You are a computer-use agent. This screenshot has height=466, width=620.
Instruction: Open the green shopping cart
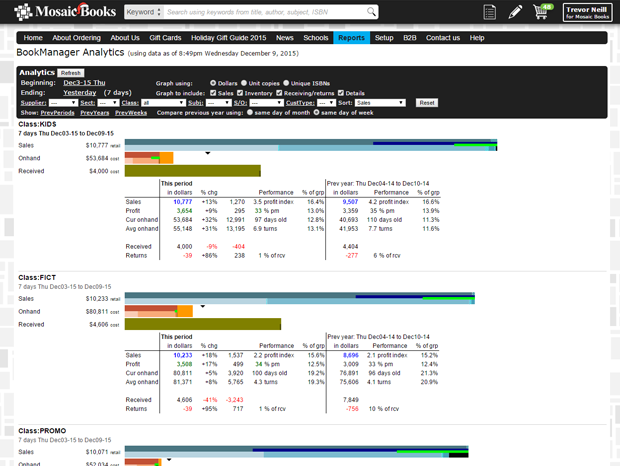click(x=543, y=12)
